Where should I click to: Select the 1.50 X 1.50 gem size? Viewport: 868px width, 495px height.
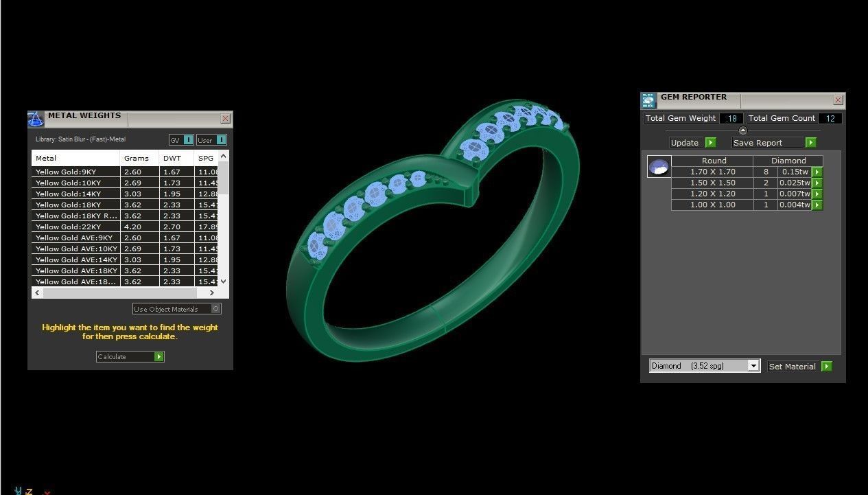pos(712,183)
